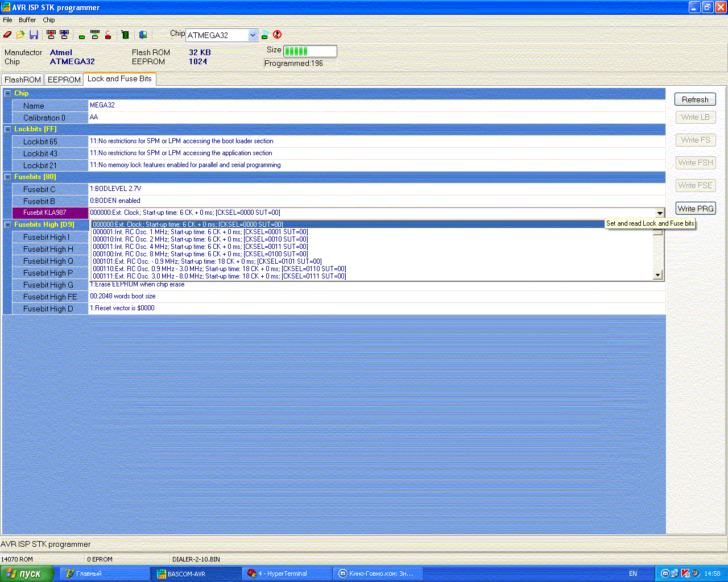Click the save floppy disk icon
Viewport: 728px width, 582px height.
pyautogui.click(x=34, y=35)
